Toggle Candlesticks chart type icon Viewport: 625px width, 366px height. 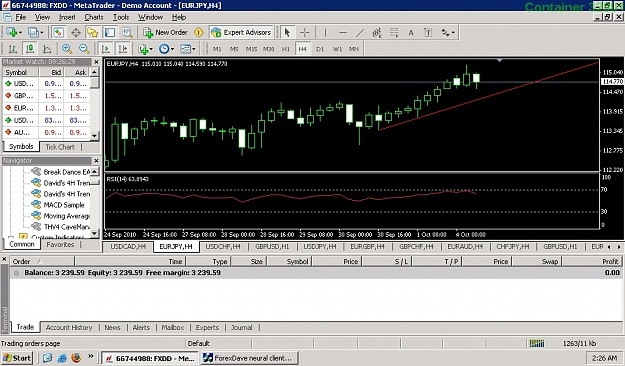29,49
